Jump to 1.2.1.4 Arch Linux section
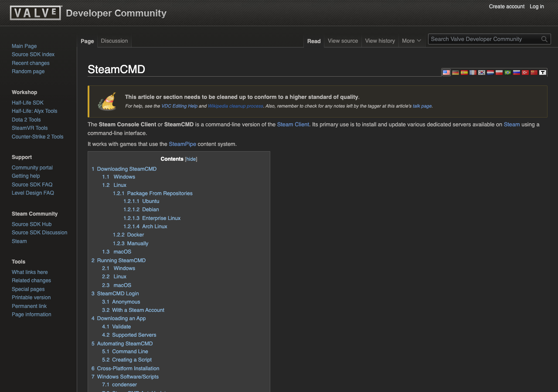 pos(145,226)
